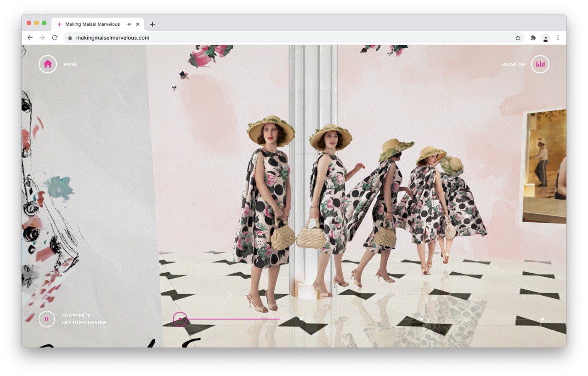This screenshot has width=588, height=376.
Task: Go back with the browser back arrow
Action: 30,38
